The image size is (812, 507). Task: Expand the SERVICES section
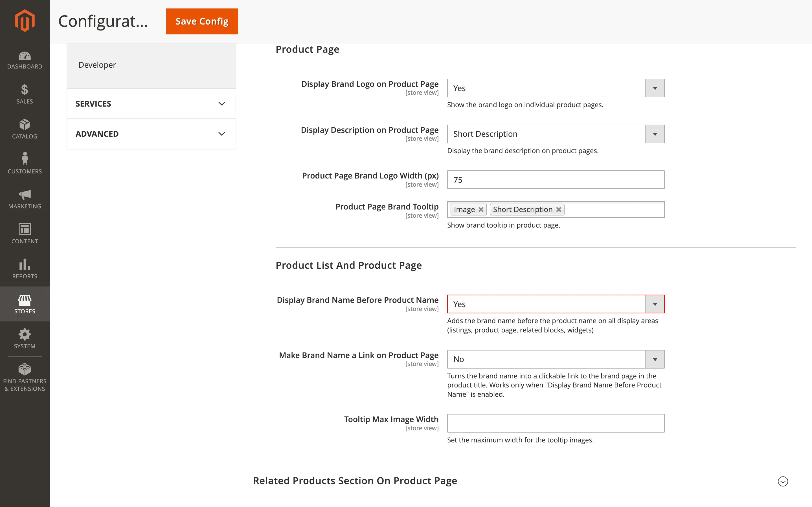(x=151, y=103)
